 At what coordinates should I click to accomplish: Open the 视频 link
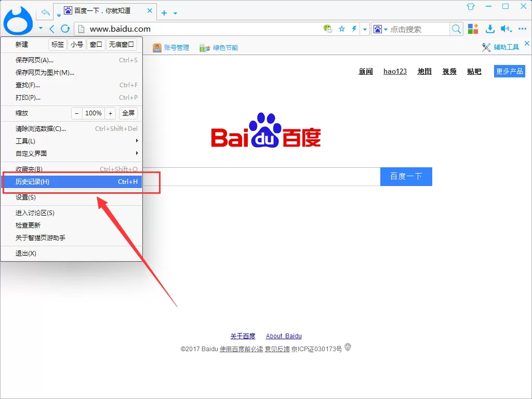(449, 71)
